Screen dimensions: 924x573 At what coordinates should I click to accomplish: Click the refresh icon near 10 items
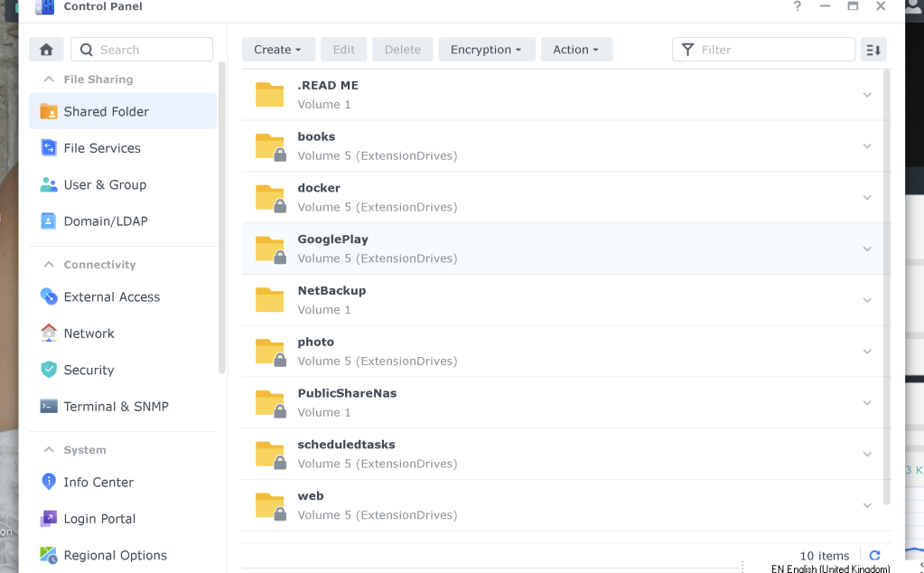[874, 555]
